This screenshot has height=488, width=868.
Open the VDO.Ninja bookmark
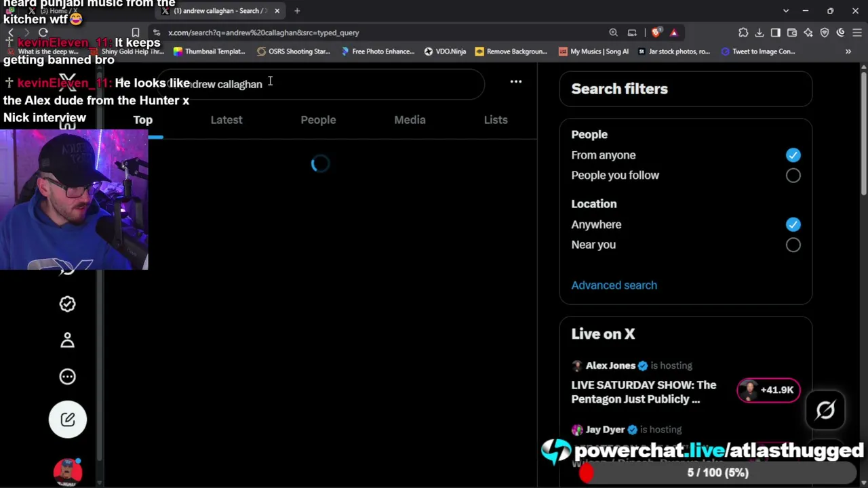click(x=445, y=52)
